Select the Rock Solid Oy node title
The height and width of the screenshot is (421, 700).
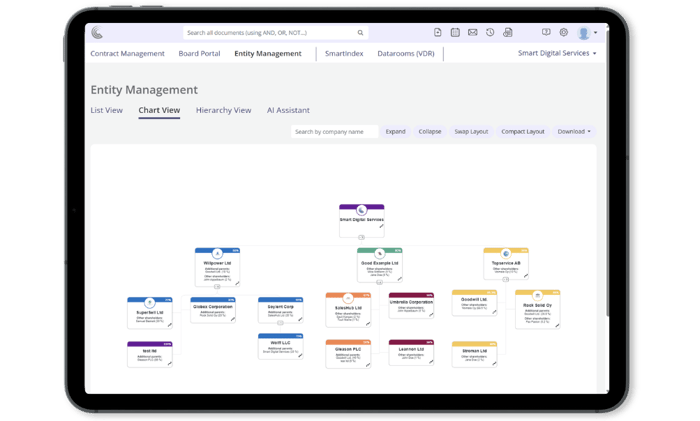click(538, 305)
